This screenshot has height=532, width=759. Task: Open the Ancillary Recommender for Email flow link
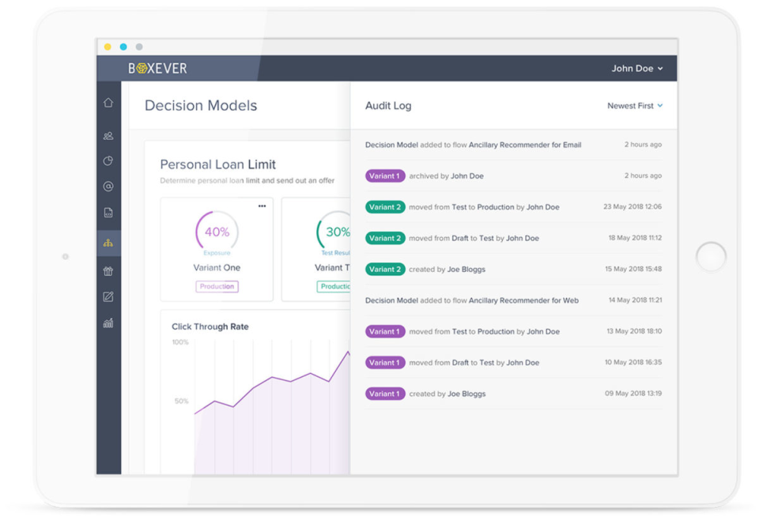click(525, 145)
